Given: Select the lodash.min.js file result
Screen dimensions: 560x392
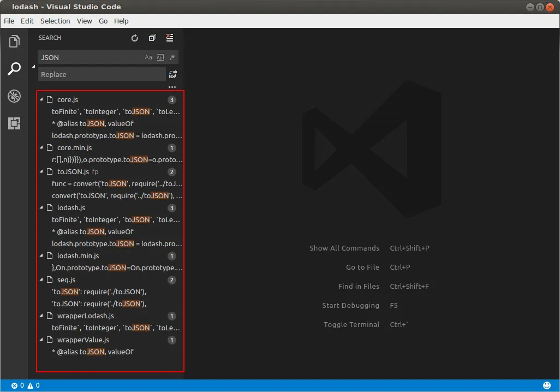Looking at the screenshot, I should [110, 256].
